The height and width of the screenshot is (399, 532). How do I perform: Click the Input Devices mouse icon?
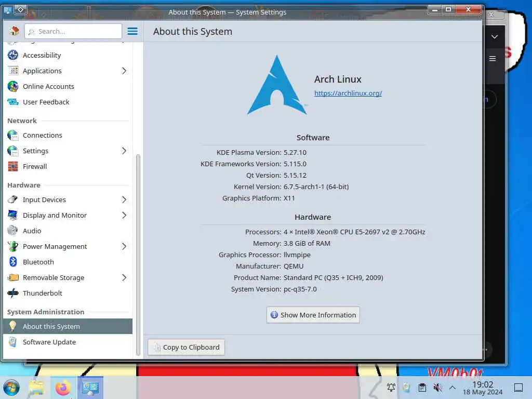13,199
